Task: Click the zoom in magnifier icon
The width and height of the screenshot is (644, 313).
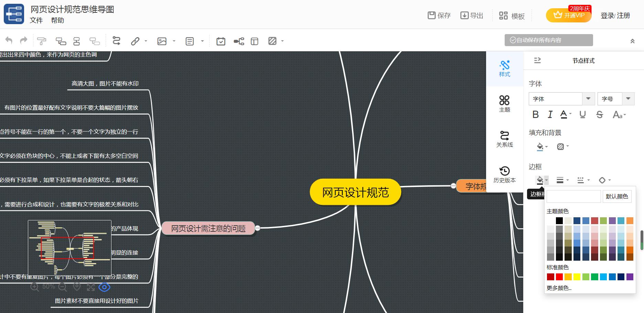Action: tap(35, 287)
